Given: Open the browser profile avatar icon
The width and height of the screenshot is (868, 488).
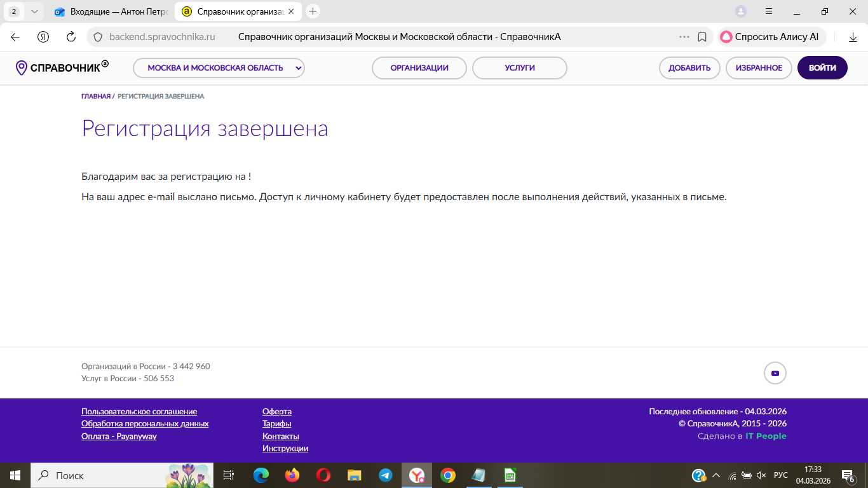Looking at the screenshot, I should [741, 11].
